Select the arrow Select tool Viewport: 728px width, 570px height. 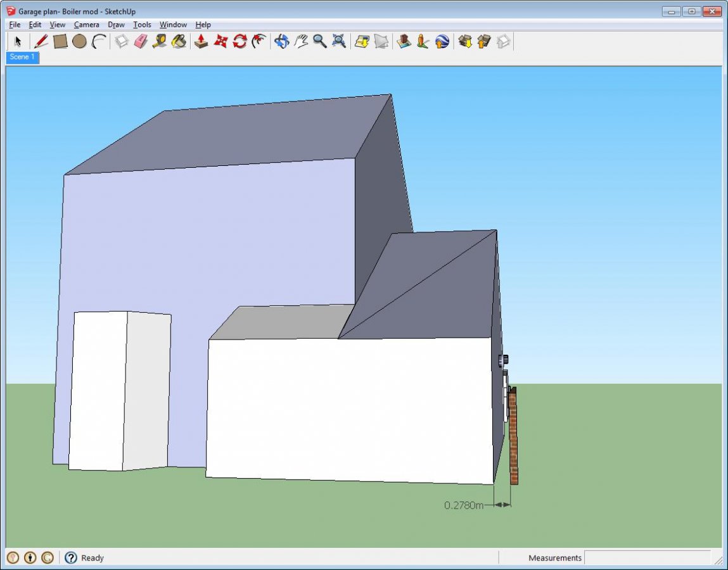click(x=18, y=42)
